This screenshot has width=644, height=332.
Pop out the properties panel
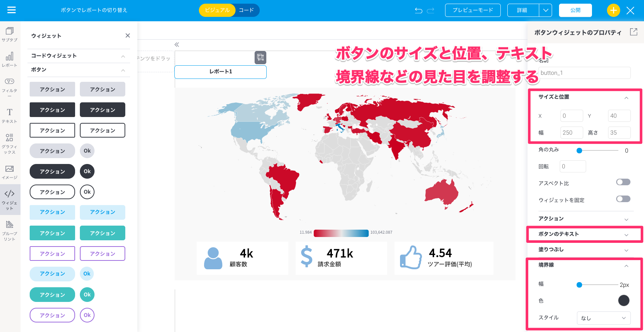coord(633,32)
